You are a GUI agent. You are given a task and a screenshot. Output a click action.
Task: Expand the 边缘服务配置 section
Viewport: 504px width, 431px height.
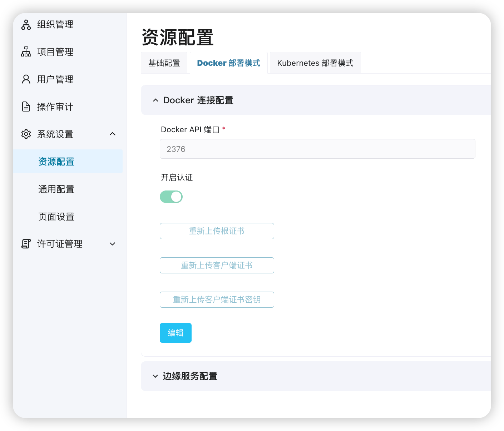click(155, 376)
